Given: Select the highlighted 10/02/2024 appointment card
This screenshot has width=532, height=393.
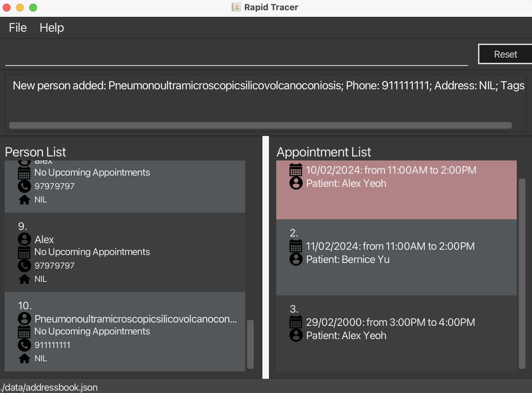Looking at the screenshot, I should [396, 190].
